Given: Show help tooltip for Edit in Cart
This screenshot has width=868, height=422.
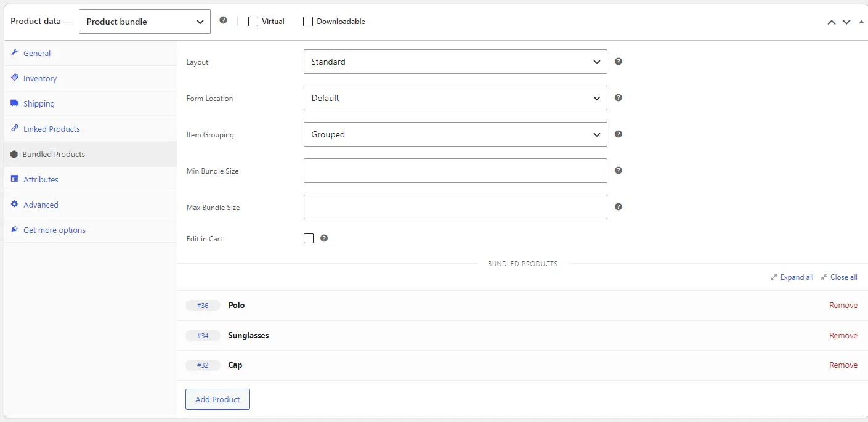Looking at the screenshot, I should [324, 238].
